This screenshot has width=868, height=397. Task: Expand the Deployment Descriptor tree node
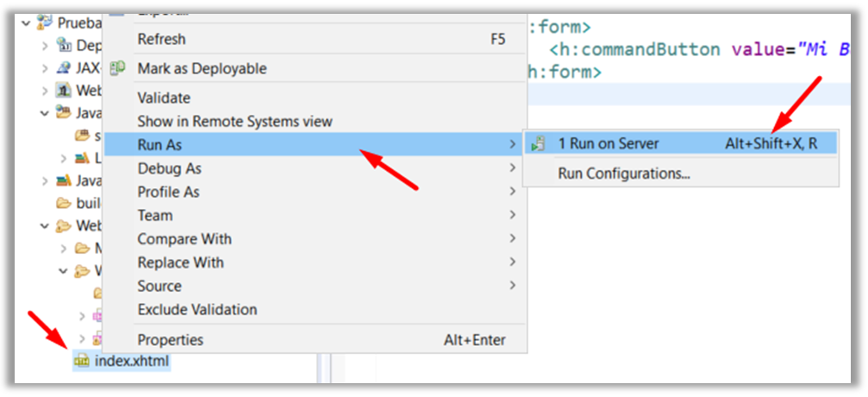pyautogui.click(x=45, y=45)
